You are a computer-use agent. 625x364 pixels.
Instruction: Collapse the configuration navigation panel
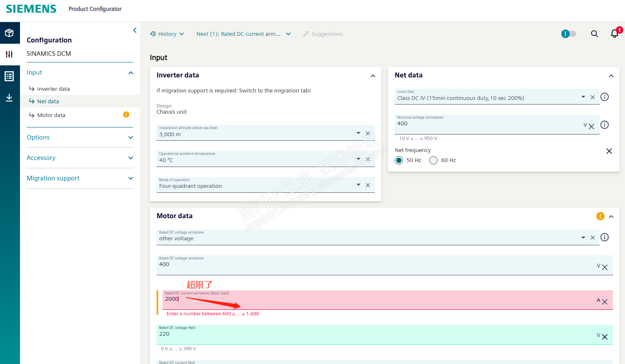135,30
